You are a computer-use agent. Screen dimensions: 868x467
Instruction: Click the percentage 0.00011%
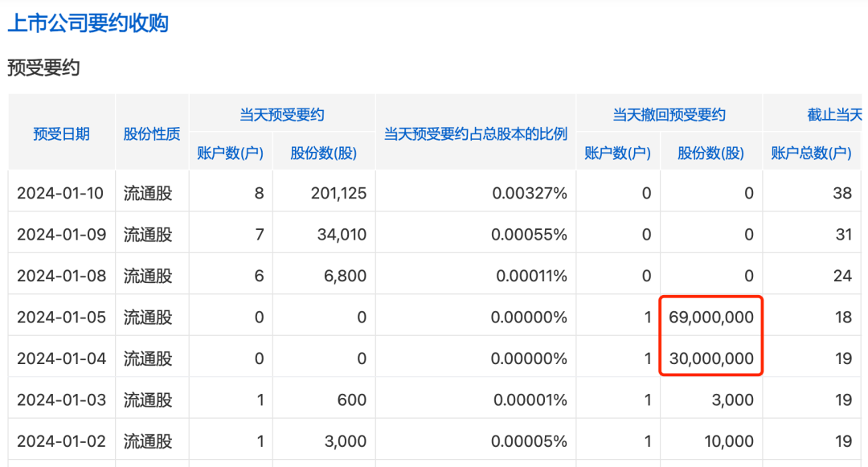[x=531, y=276]
